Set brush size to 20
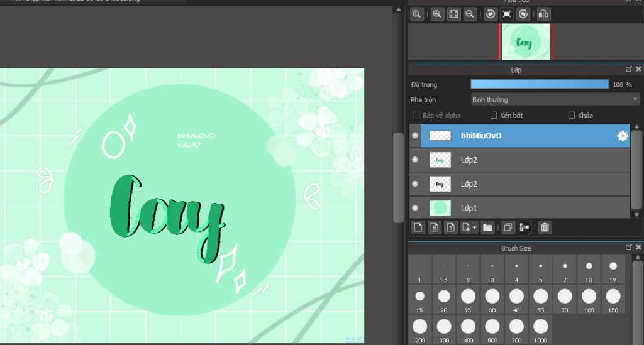Image resolution: width=644 pixels, height=345 pixels. (443, 300)
